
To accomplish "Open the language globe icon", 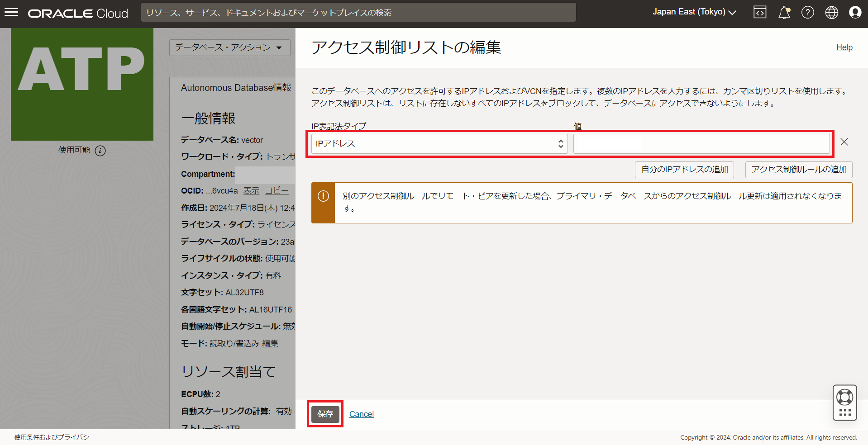I will point(831,12).
